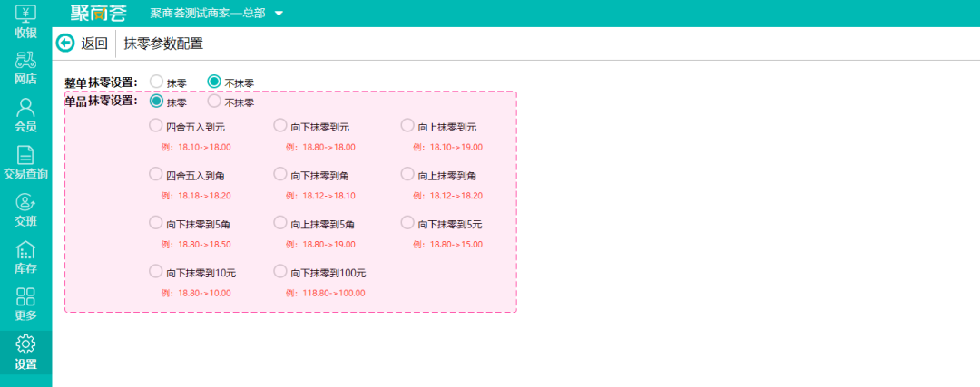Open the 交班 shift handover icon

tap(25, 203)
